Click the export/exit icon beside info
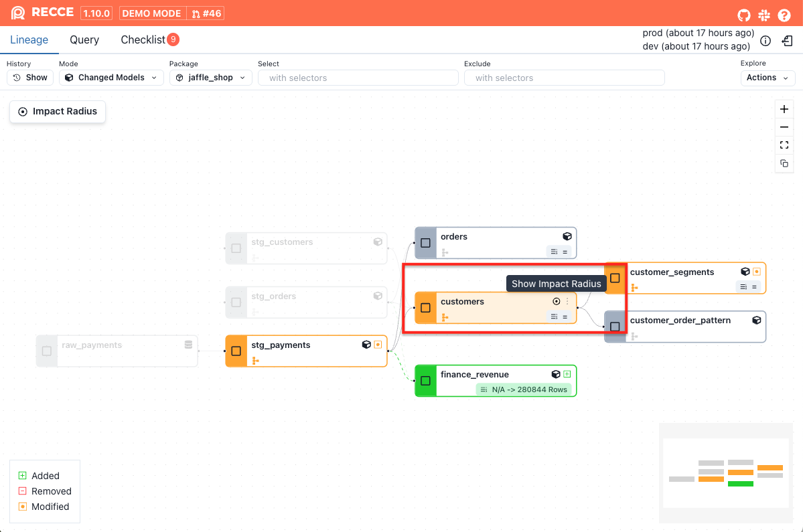Screen dimensions: 803x532 (788, 41)
